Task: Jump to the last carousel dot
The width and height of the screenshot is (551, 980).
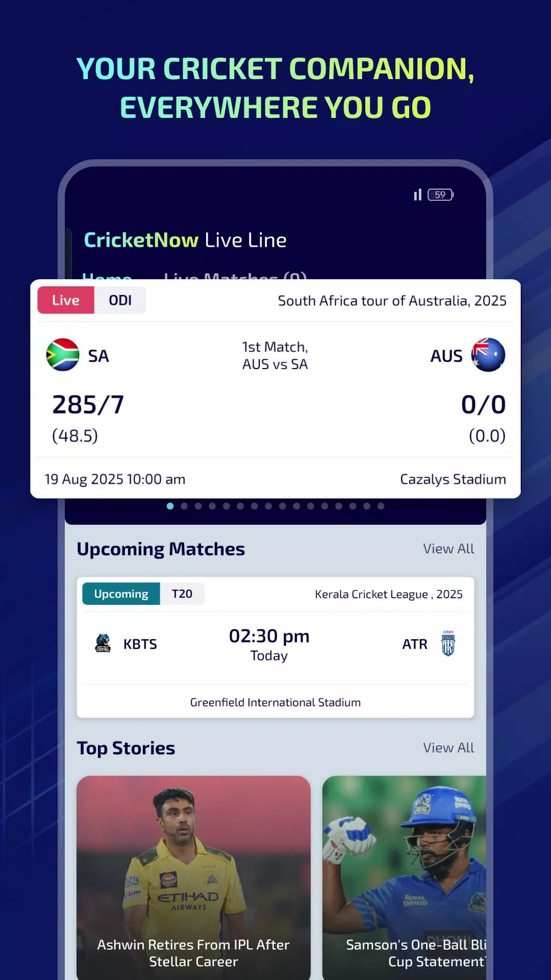Action: click(381, 506)
